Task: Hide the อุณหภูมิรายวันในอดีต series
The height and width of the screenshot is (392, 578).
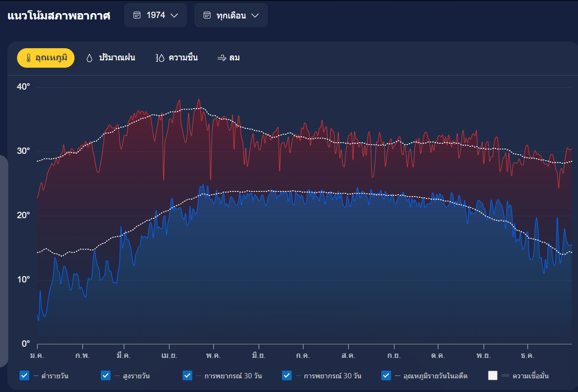Action: click(386, 375)
